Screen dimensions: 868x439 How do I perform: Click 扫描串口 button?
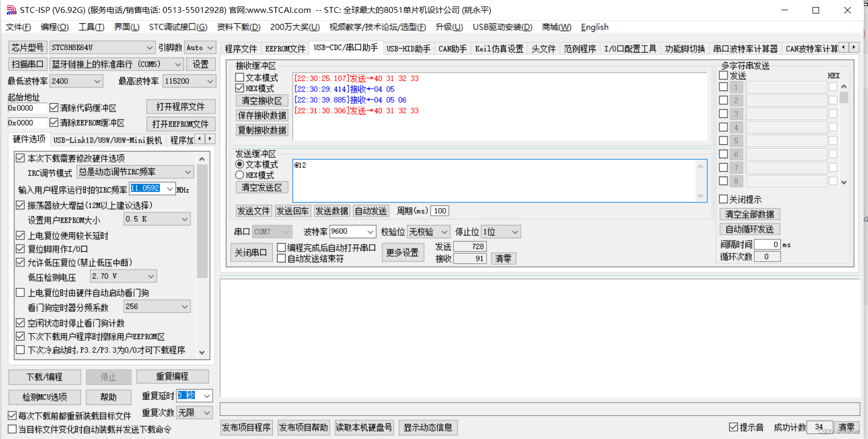click(x=27, y=64)
